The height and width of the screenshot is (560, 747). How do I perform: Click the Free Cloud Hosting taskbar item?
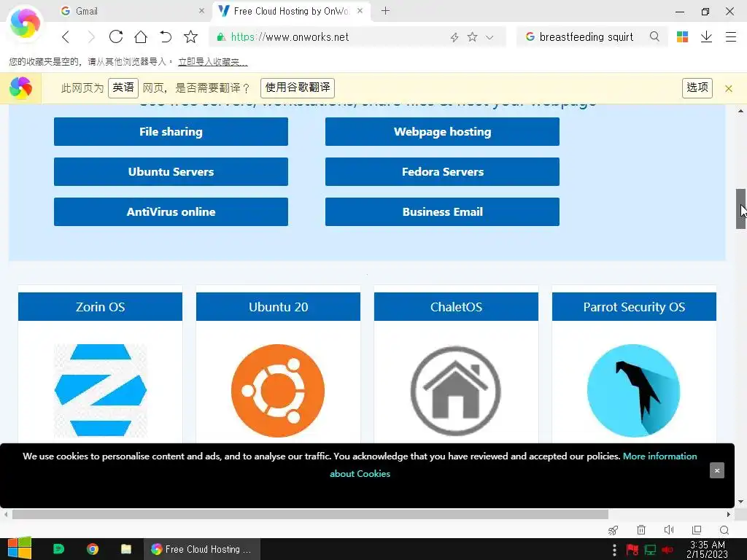click(x=202, y=549)
